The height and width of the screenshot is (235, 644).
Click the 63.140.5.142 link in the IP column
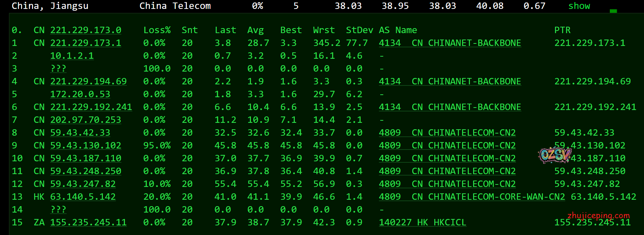(x=83, y=197)
